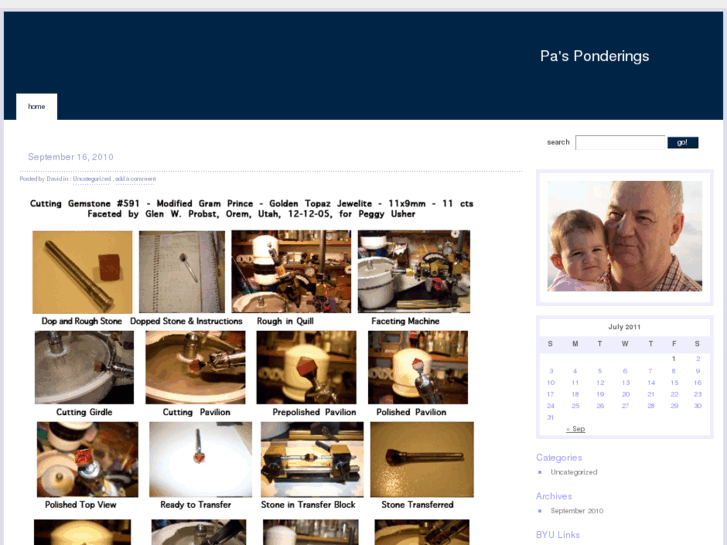
Task: View the Rough in Quill photo
Action: click(291, 271)
